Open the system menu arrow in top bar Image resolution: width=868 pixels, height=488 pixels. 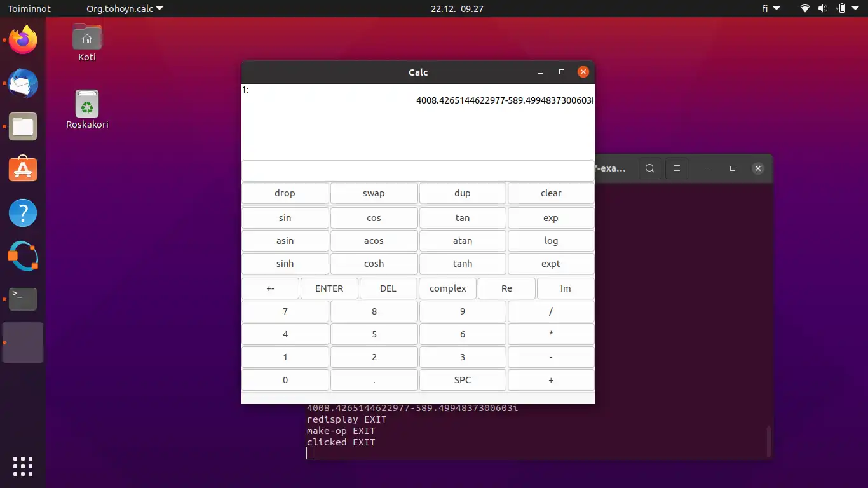(856, 9)
